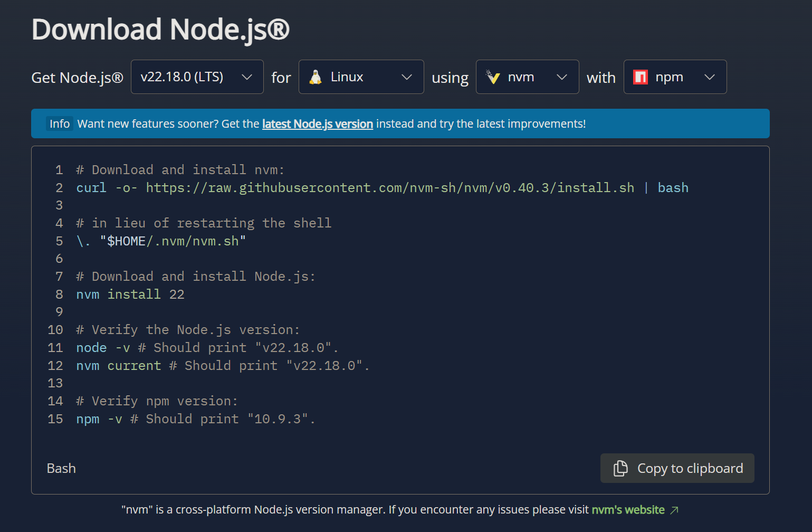Click the "node -v" line in code
Screen dimensions: 812x532
103,348
